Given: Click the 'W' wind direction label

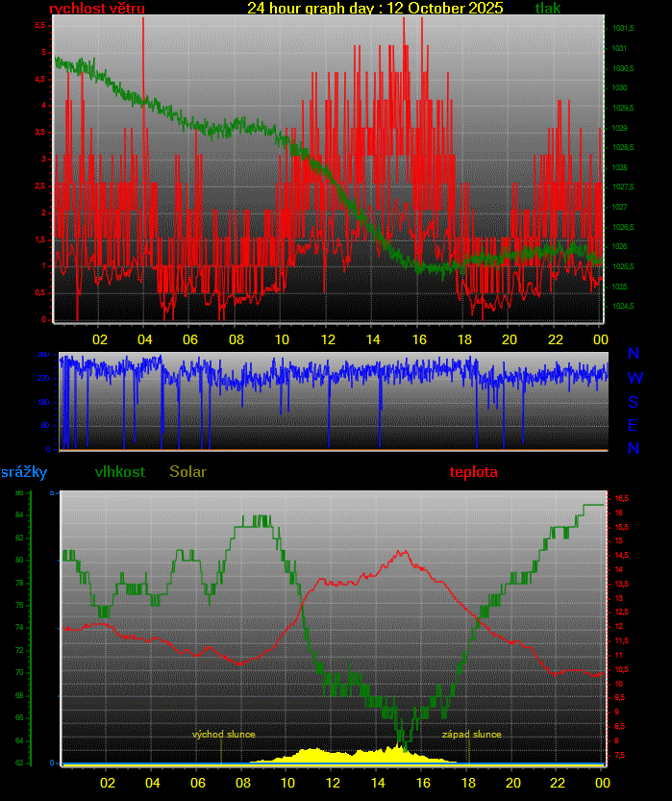Looking at the screenshot, I should click(635, 378).
